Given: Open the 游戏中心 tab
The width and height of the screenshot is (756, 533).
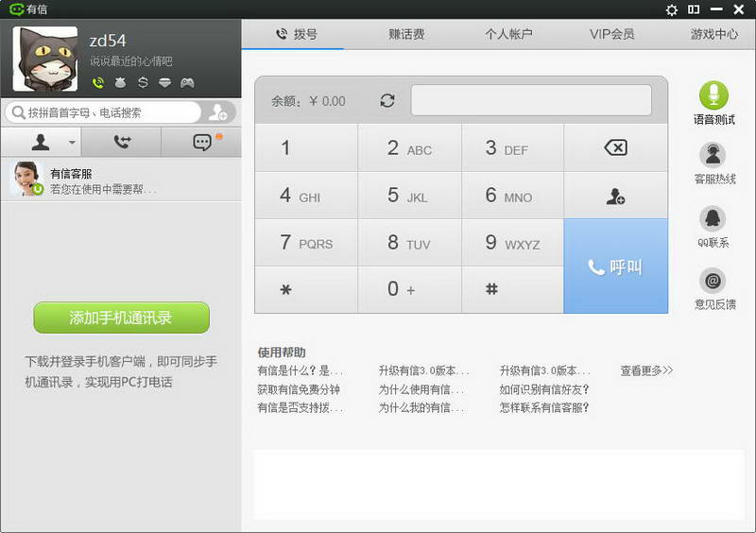Looking at the screenshot, I should pyautogui.click(x=713, y=34).
